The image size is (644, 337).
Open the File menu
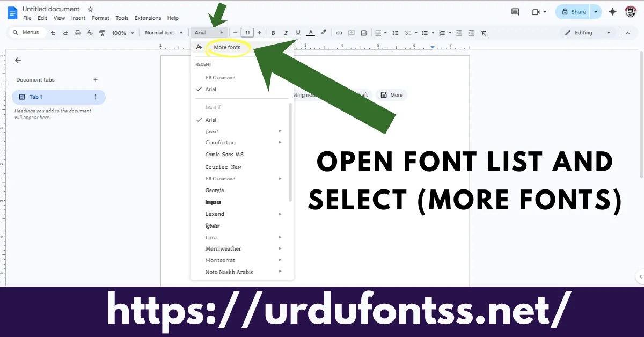coord(27,18)
